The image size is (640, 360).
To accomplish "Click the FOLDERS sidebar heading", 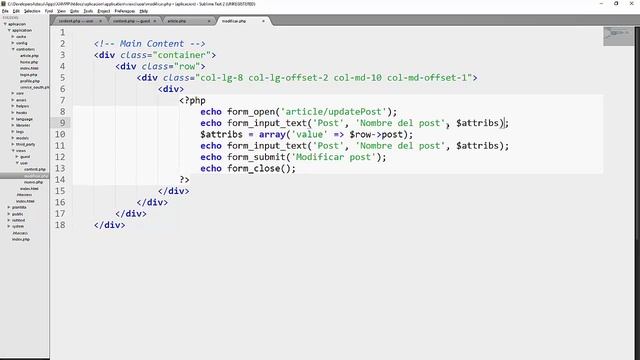I will (x=11, y=18).
